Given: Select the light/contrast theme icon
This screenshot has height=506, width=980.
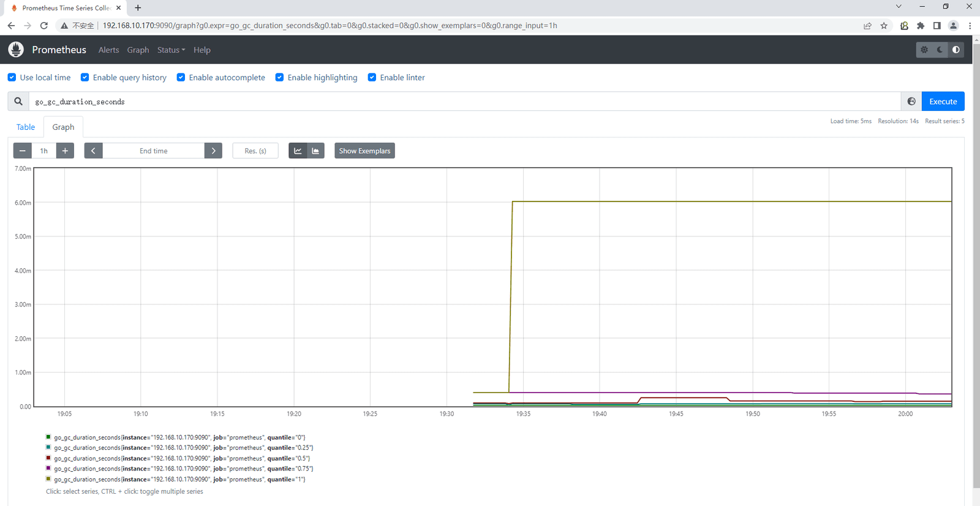Looking at the screenshot, I should pyautogui.click(x=956, y=50).
